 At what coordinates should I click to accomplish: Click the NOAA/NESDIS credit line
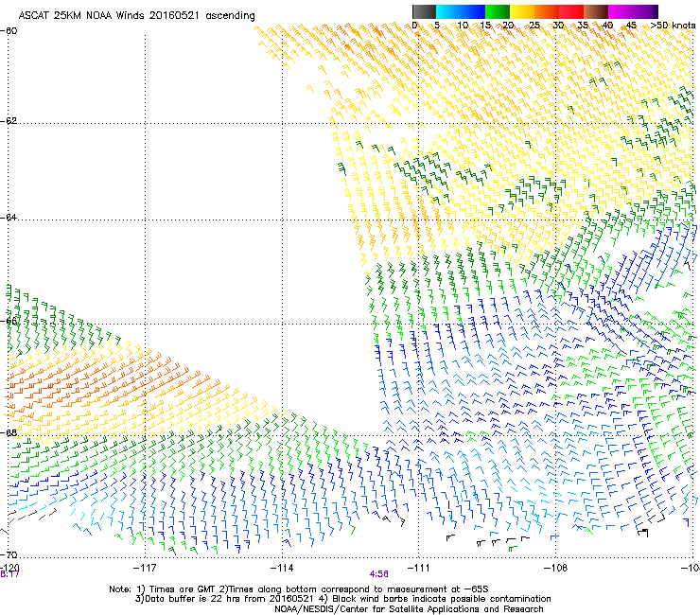click(409, 609)
